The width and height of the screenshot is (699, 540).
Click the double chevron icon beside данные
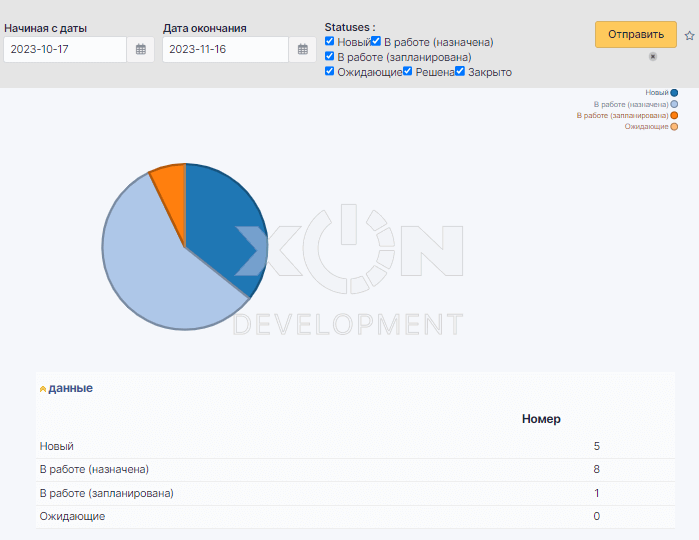pyautogui.click(x=42, y=388)
